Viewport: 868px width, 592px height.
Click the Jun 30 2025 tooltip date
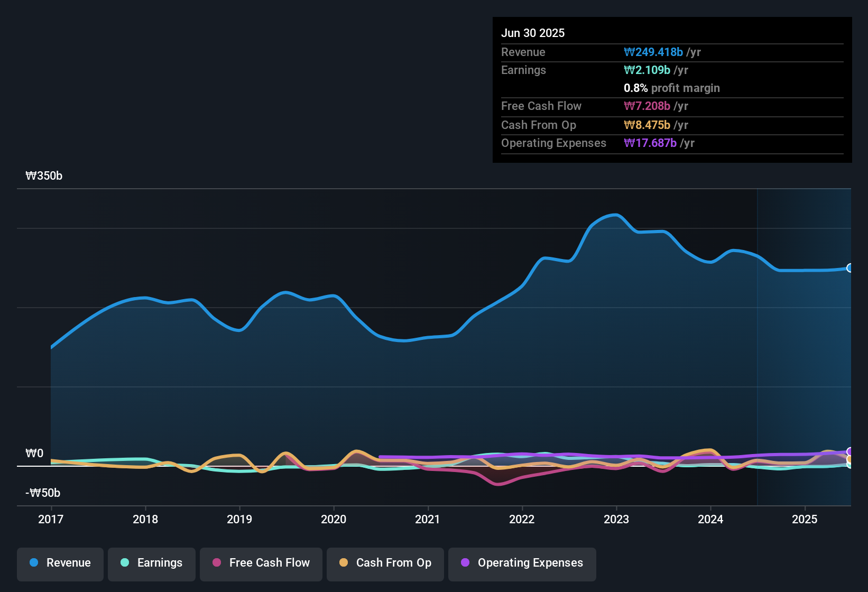click(533, 33)
